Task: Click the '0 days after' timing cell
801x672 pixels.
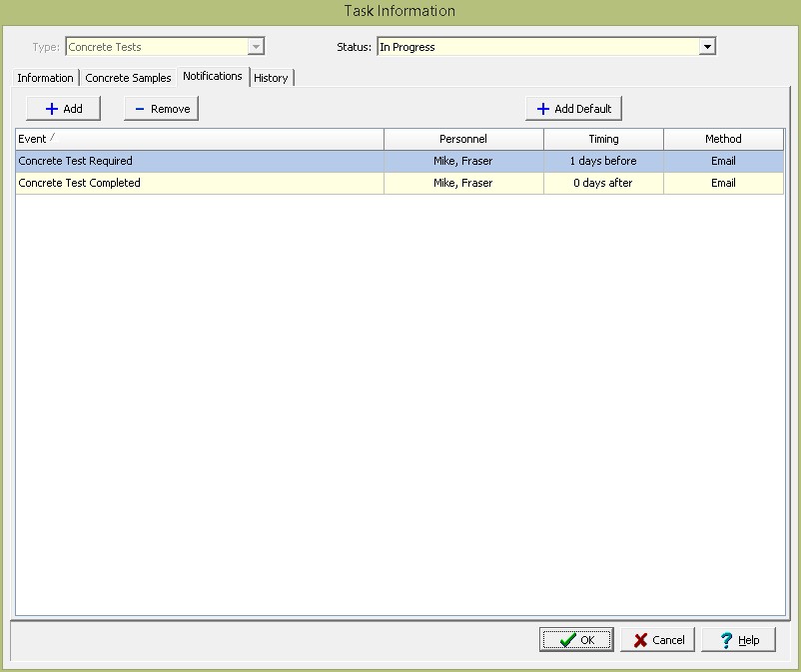Action: 603,183
